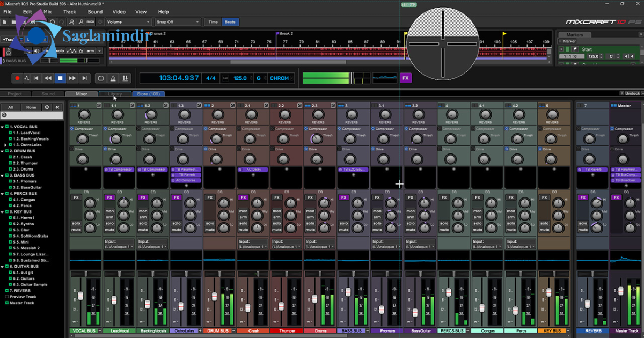The width and height of the screenshot is (644, 338).
Task: Toggle Compressor power on channel 1.2
Action: [x=138, y=129]
